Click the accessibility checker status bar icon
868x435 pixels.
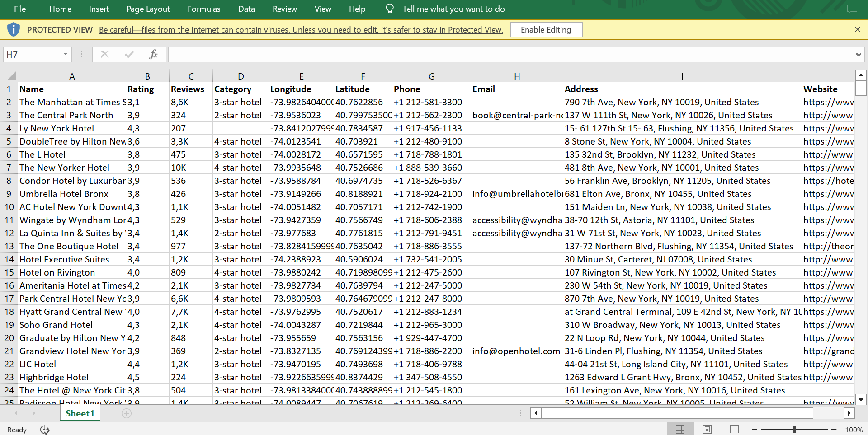click(x=45, y=430)
